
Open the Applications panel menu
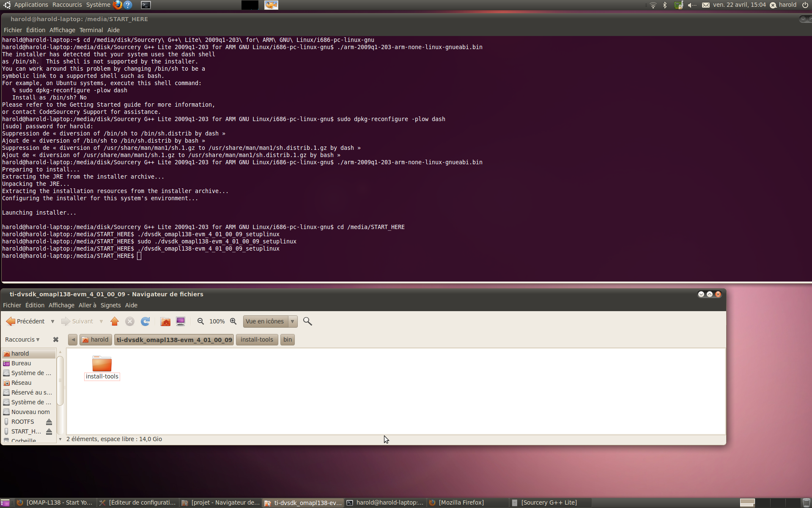point(26,5)
